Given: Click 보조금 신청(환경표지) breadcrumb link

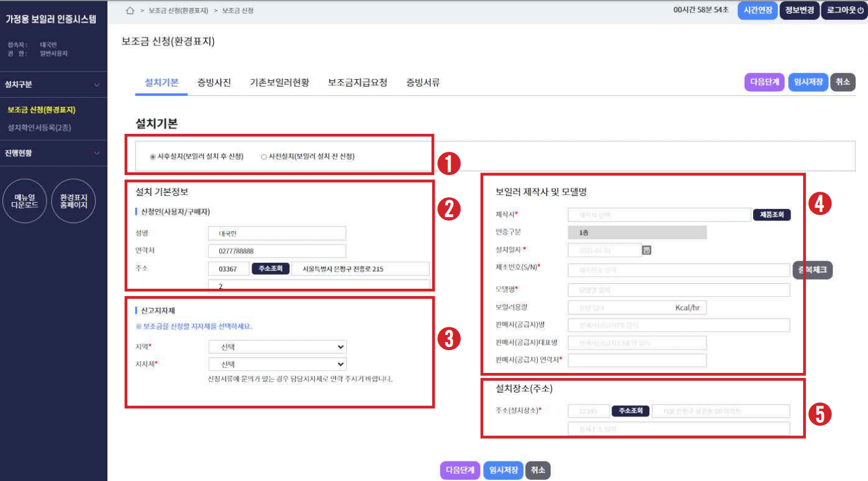Looking at the screenshot, I should 178,11.
